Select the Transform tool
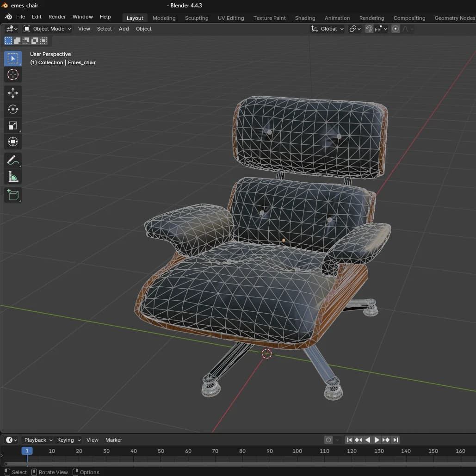Screen dimensions: 476x476 point(13,142)
